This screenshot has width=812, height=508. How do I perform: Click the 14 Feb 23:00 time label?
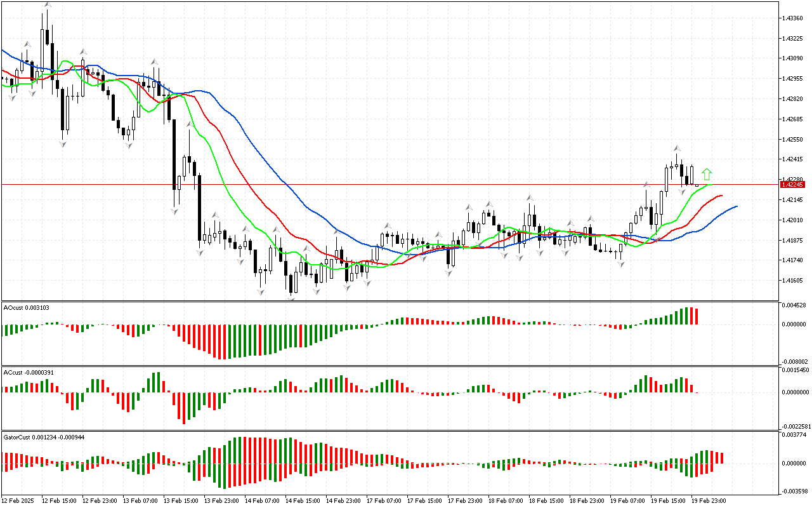342,501
